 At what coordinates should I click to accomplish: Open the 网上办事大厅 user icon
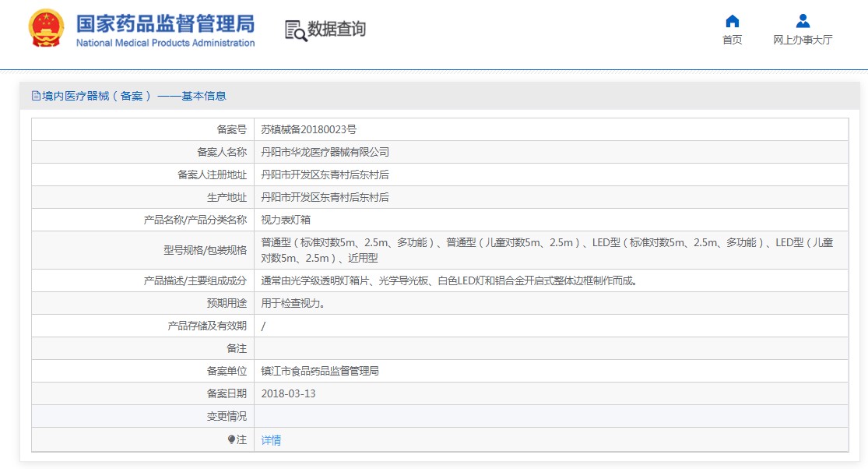803,22
